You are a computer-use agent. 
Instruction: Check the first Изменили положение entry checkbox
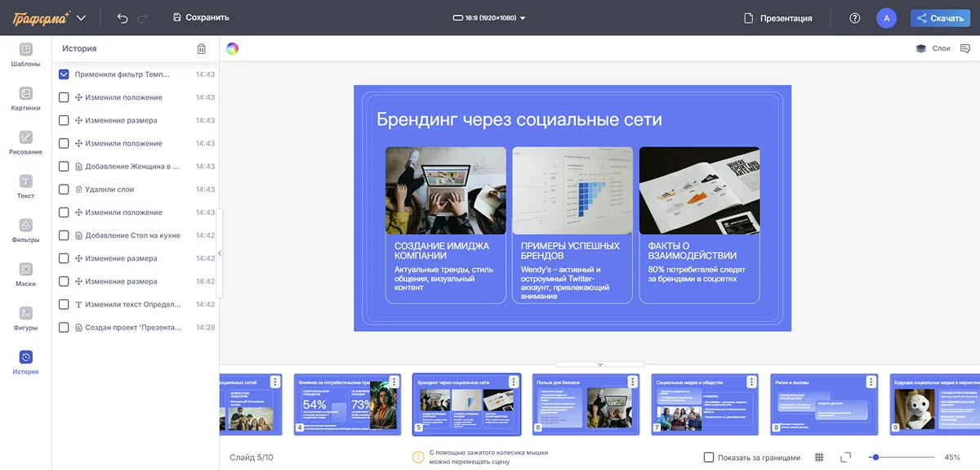point(64,97)
